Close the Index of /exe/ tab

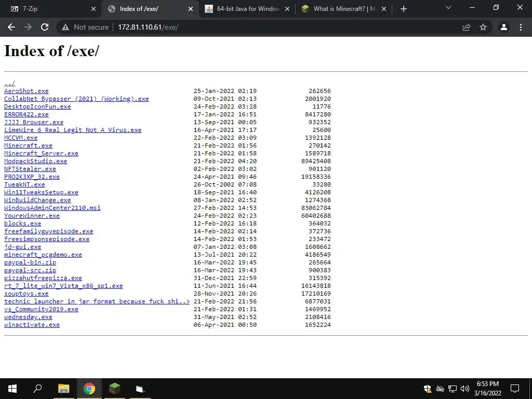(x=191, y=9)
